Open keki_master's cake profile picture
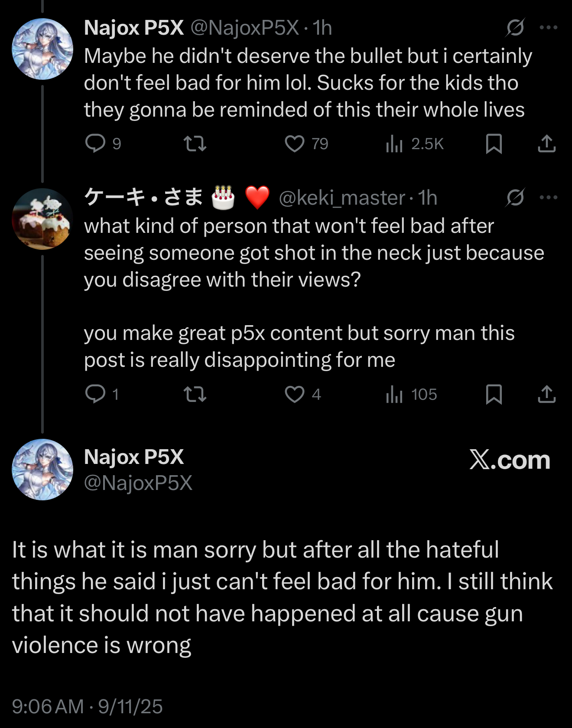Screen dimensions: 572x728 coord(42,219)
